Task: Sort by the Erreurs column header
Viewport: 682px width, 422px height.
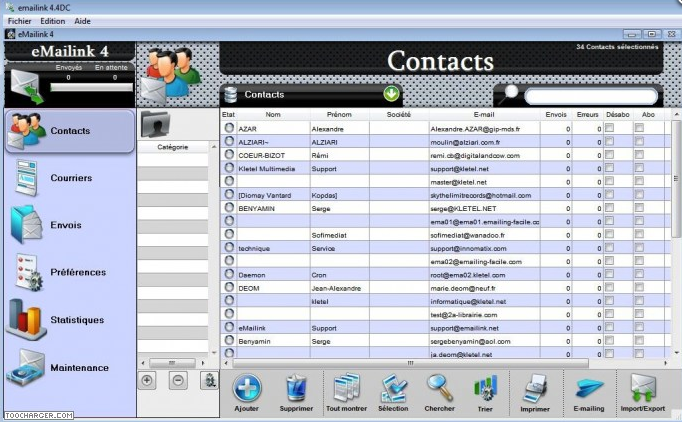Action: [x=588, y=114]
